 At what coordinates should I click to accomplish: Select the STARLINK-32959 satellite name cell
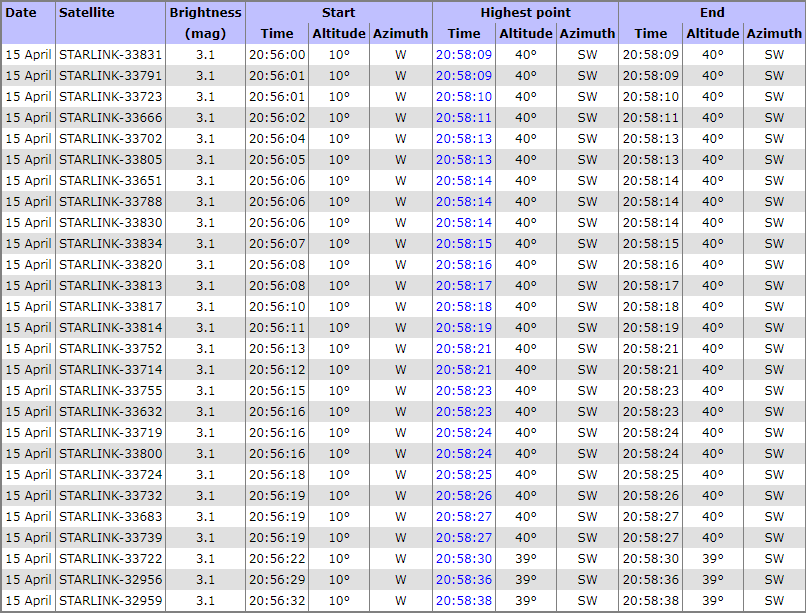111,601
